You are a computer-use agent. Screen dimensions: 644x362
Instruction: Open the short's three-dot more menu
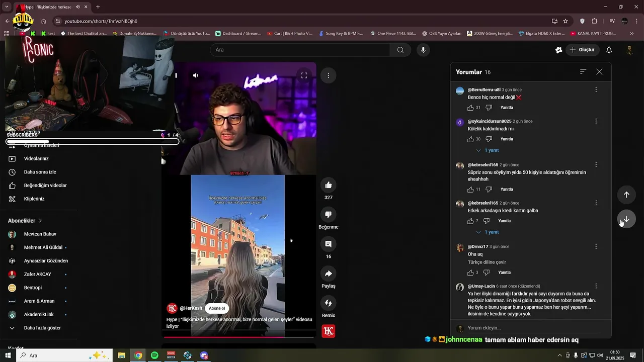pyautogui.click(x=328, y=75)
